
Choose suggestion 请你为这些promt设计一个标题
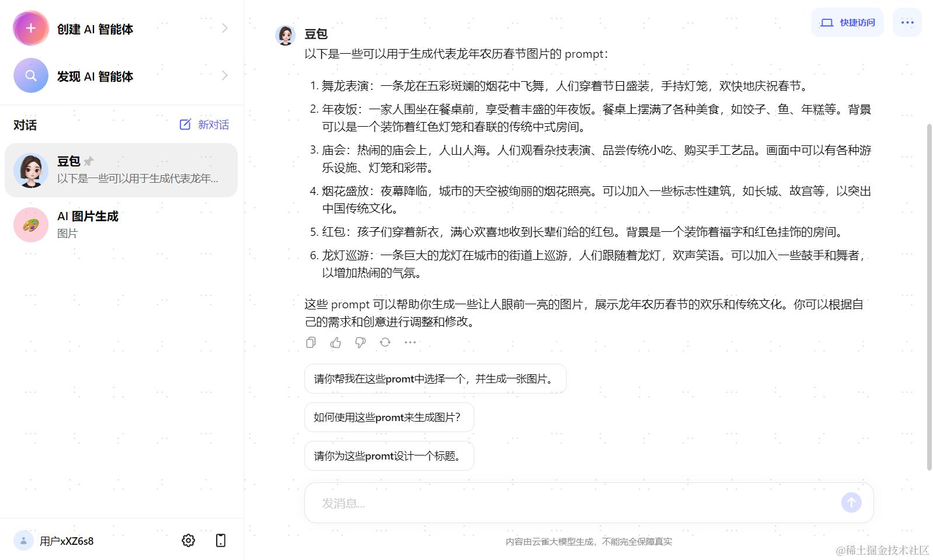[389, 455]
